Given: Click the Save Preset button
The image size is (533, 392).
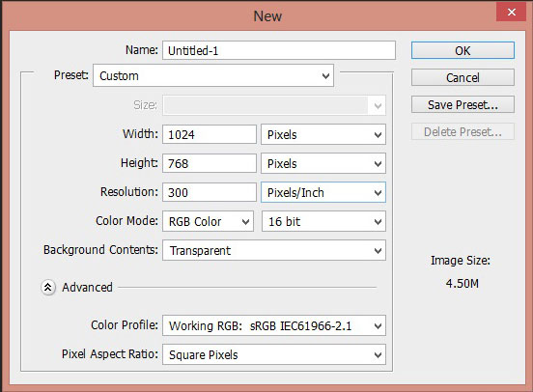Looking at the screenshot, I should 463,104.
